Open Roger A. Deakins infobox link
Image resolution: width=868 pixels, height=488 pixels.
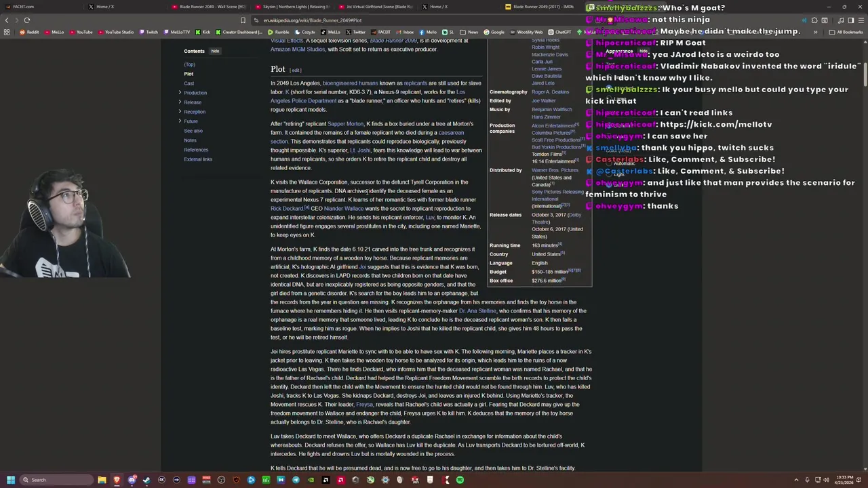(x=550, y=92)
